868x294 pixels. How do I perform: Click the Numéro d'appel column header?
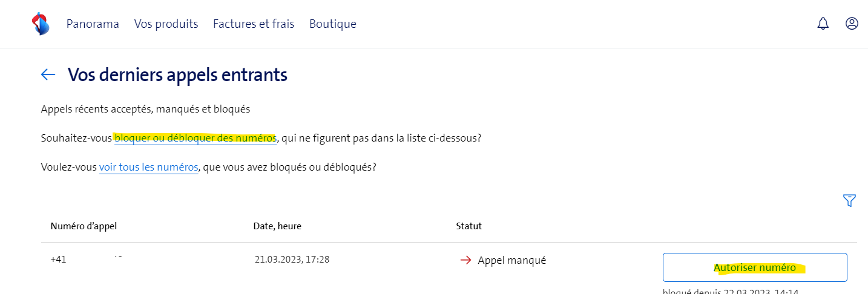(x=84, y=226)
